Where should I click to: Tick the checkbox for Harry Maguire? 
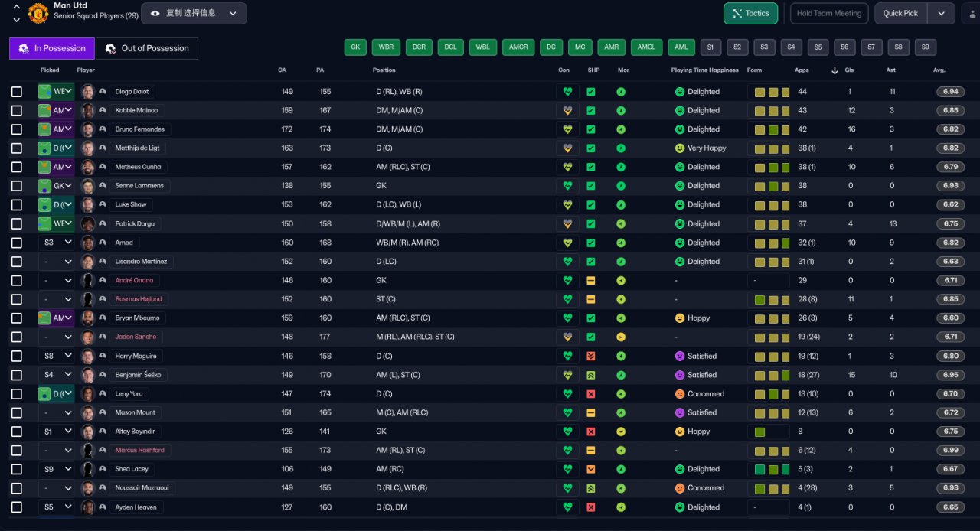[x=17, y=356]
